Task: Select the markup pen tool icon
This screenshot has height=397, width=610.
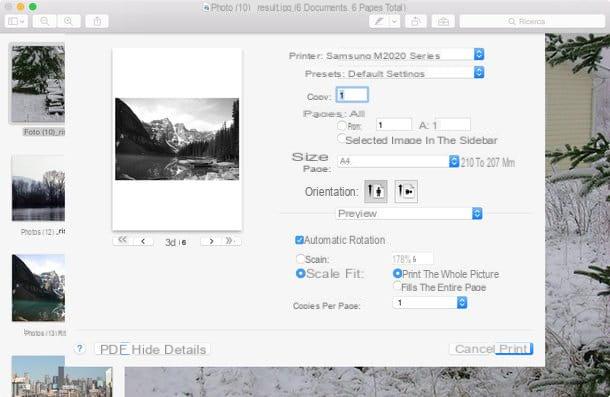Action: pyautogui.click(x=379, y=21)
